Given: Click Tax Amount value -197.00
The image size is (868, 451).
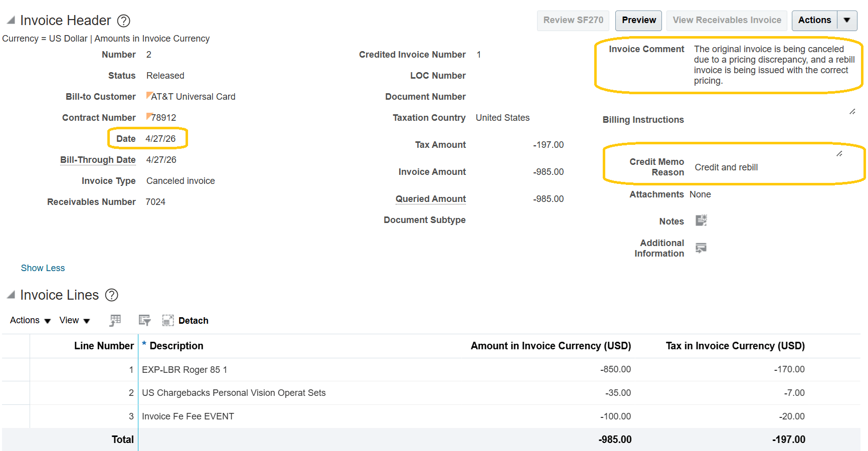Looking at the screenshot, I should point(548,145).
